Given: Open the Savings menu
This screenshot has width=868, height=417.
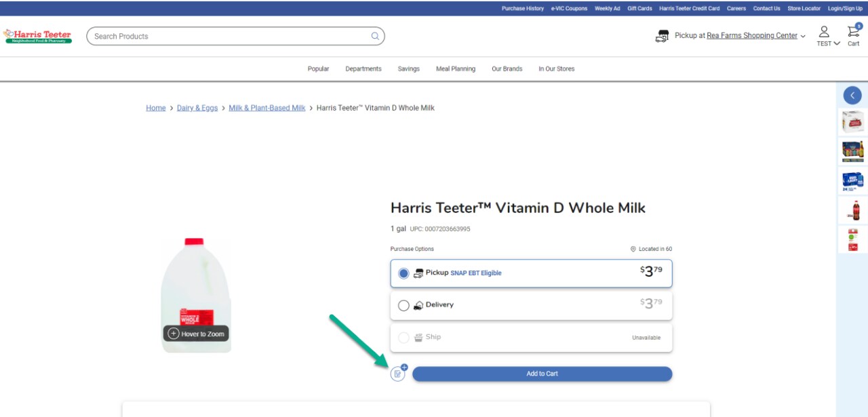Looking at the screenshot, I should pyautogui.click(x=409, y=68).
